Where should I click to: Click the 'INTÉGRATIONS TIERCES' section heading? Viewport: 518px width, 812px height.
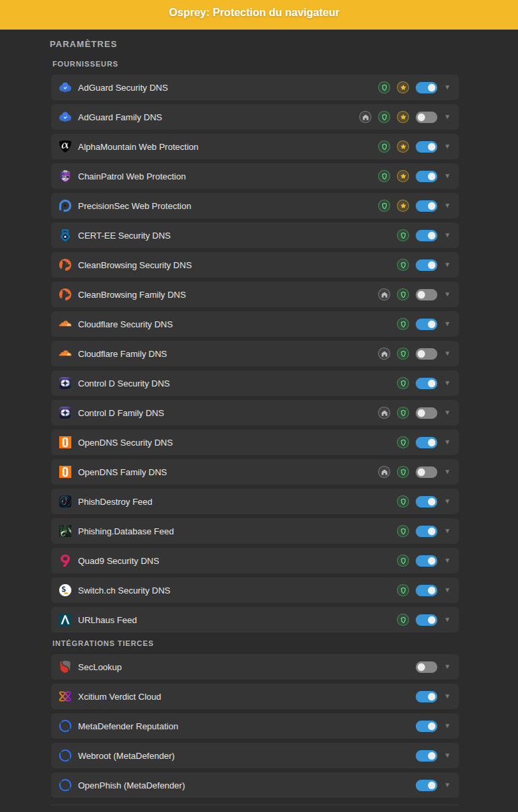(x=103, y=643)
